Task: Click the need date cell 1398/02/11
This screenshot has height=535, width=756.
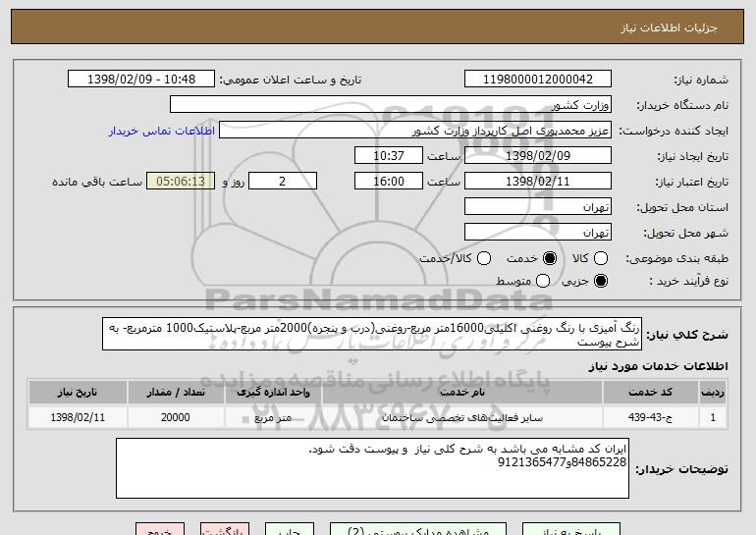Action: [78, 417]
